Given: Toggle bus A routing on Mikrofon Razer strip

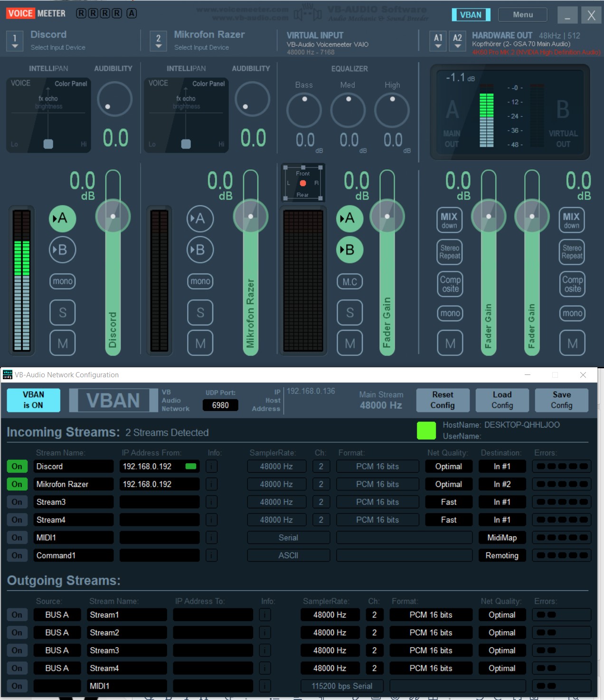Looking at the screenshot, I should pyautogui.click(x=200, y=218).
